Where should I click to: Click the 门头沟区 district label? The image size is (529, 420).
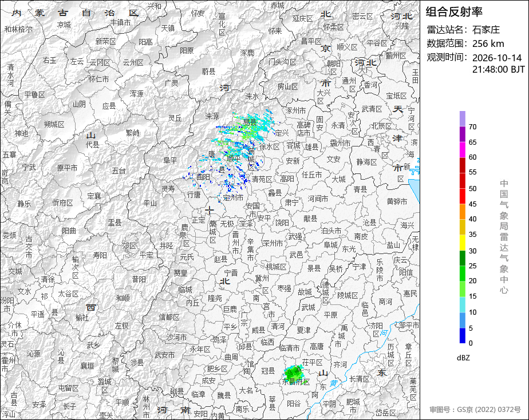(x=282, y=62)
